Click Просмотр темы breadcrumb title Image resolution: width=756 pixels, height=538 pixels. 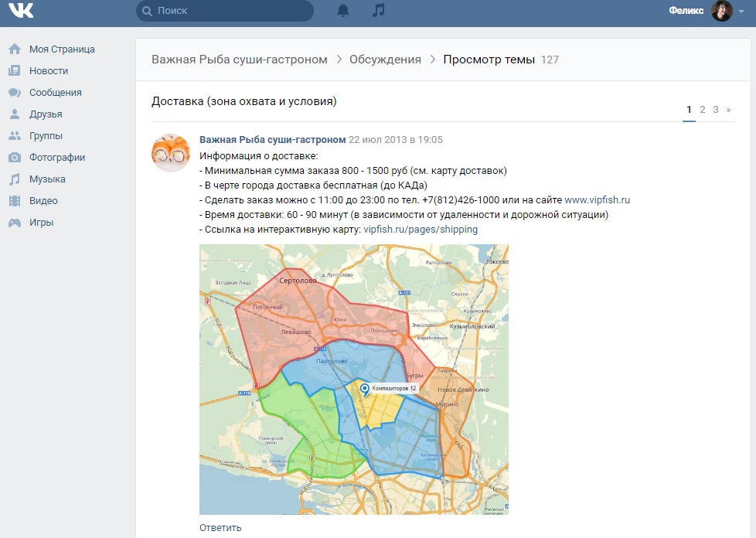(489, 60)
